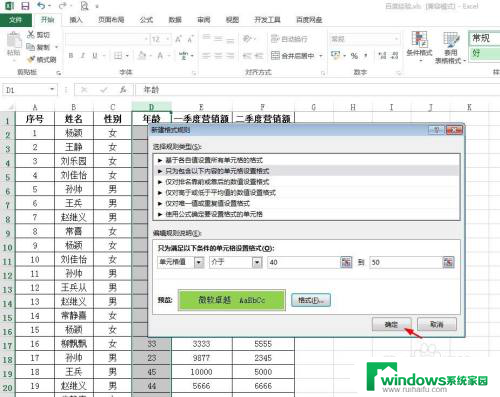
Task: Click the minimum value field containing 40
Action: pos(304,262)
